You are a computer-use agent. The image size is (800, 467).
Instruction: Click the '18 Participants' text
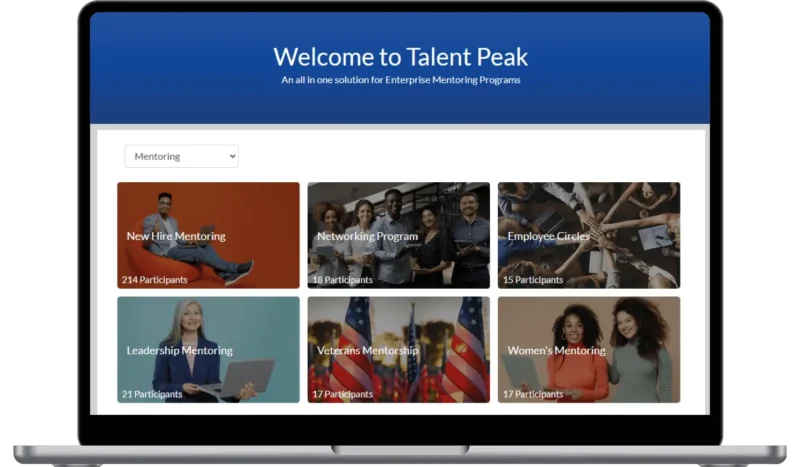(342, 280)
